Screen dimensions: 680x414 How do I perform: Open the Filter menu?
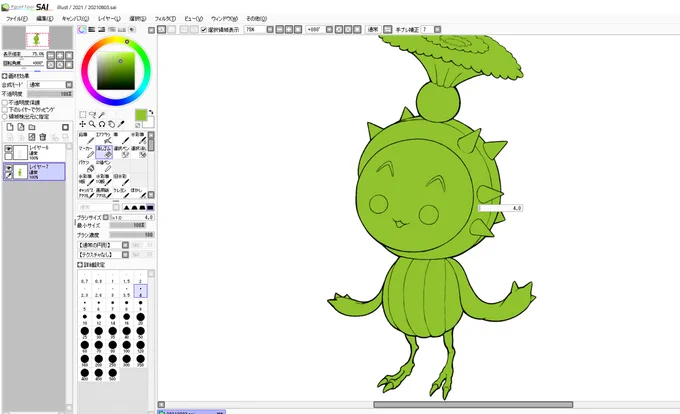165,19
